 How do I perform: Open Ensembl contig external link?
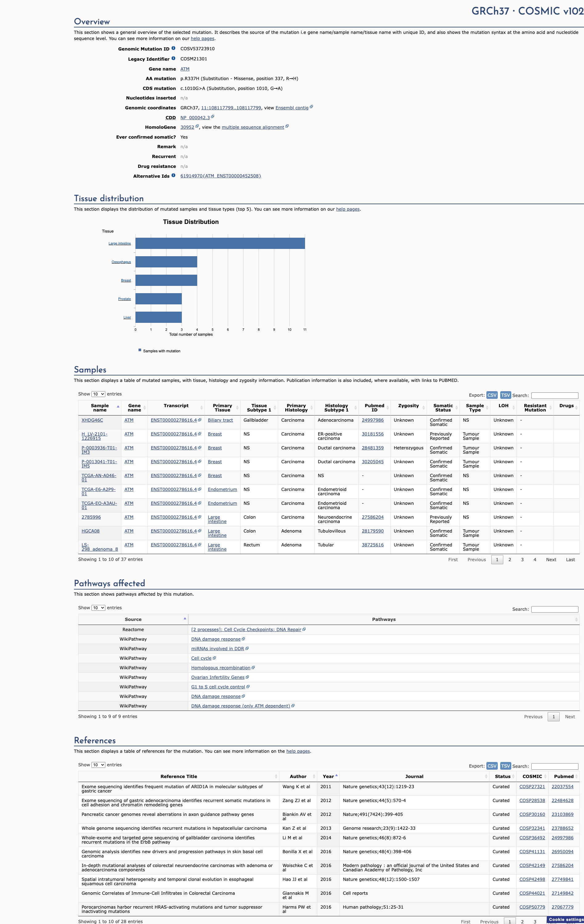coord(294,108)
